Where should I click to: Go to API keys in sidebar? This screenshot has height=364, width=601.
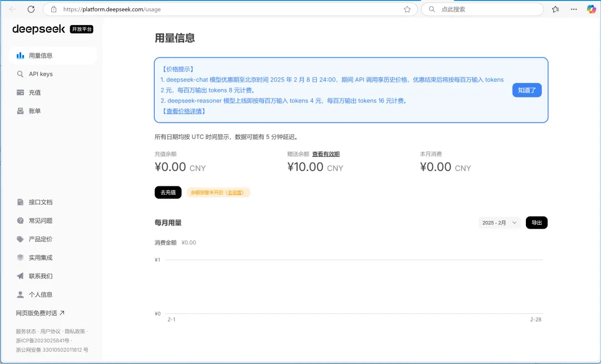[x=53, y=74]
